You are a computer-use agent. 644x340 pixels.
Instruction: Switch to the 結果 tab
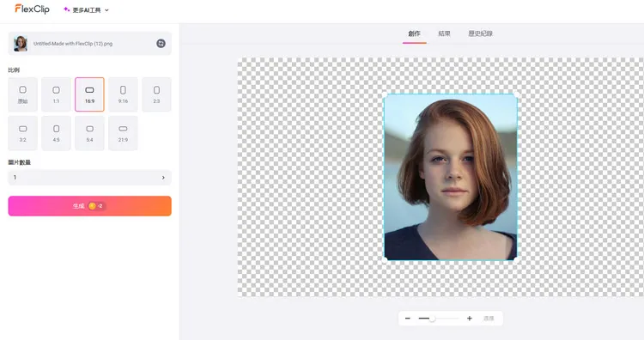[x=445, y=33]
